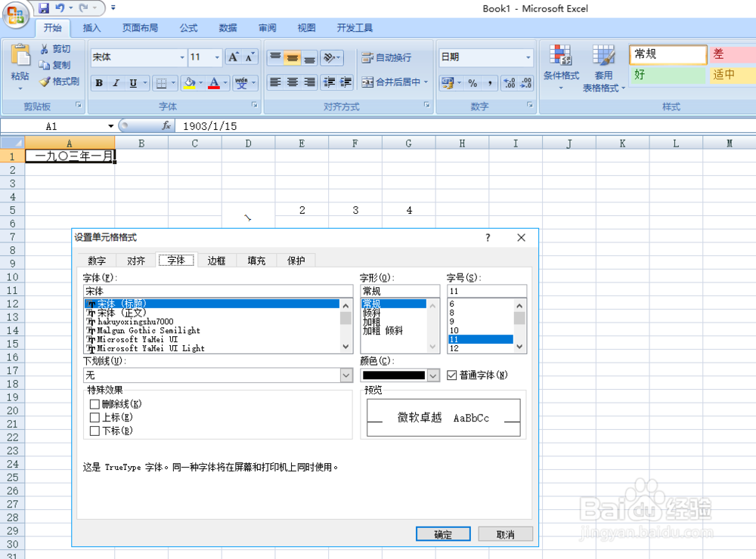Screen dimensions: 756x559
Task: Left-align cell text
Action: coord(275,82)
